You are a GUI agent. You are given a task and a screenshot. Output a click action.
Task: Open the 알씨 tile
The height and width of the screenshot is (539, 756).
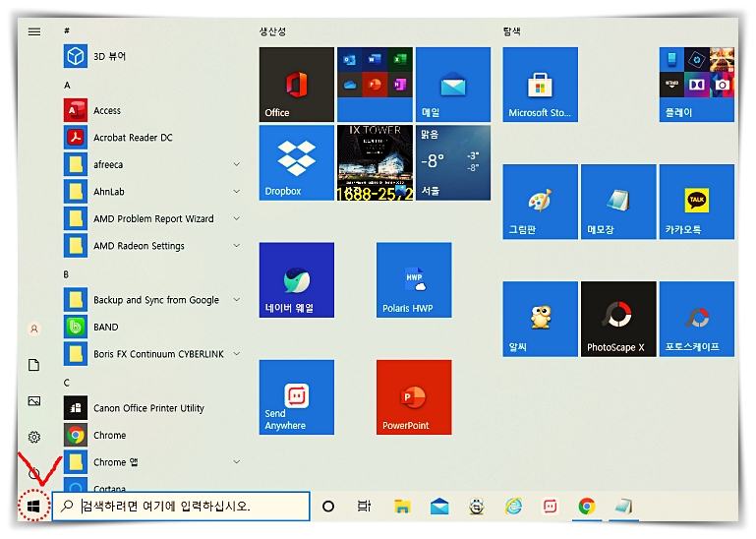point(540,319)
